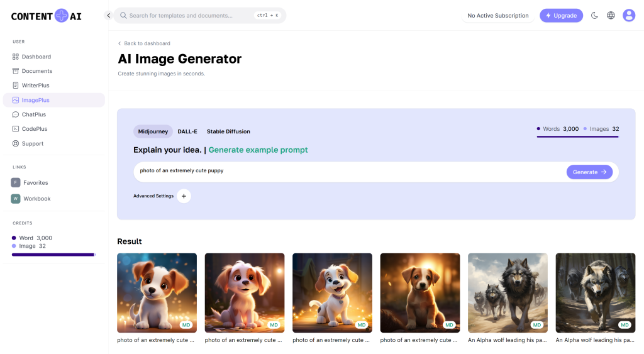Click Generate example prompt link
This screenshot has width=644, height=354.
[258, 150]
